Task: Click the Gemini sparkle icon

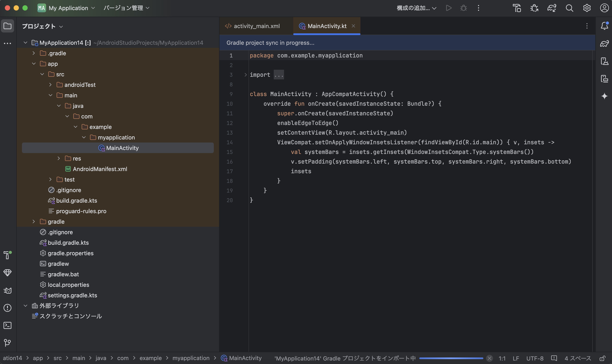Action: [x=604, y=96]
